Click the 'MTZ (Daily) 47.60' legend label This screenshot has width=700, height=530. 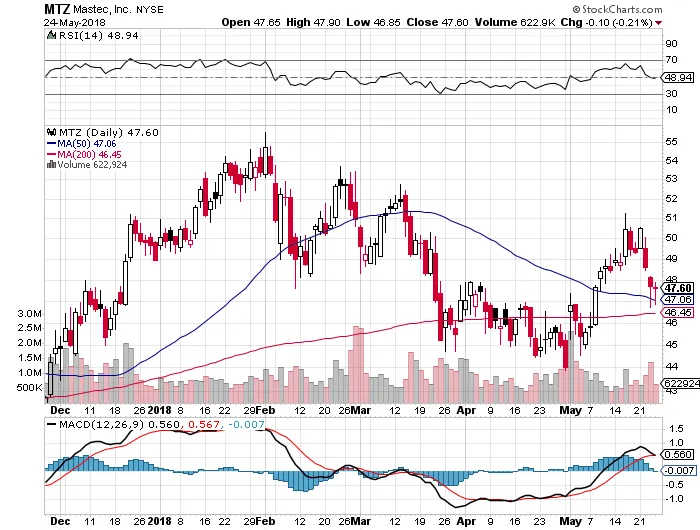109,133
